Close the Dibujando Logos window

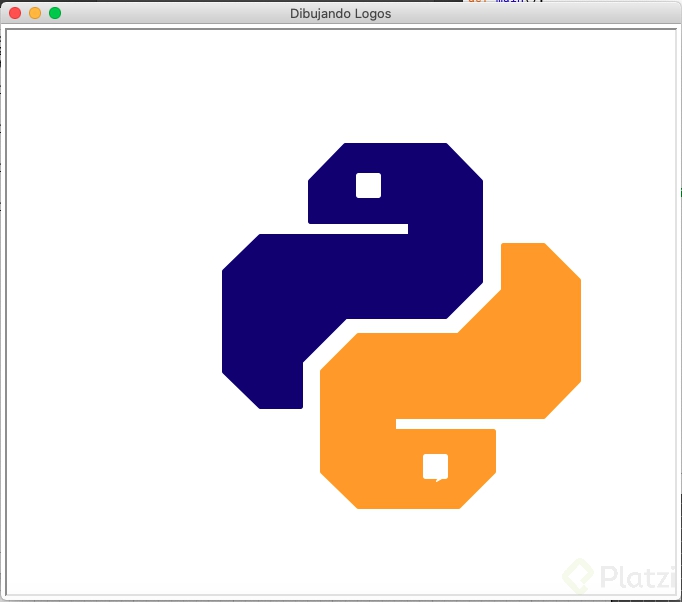(15, 13)
